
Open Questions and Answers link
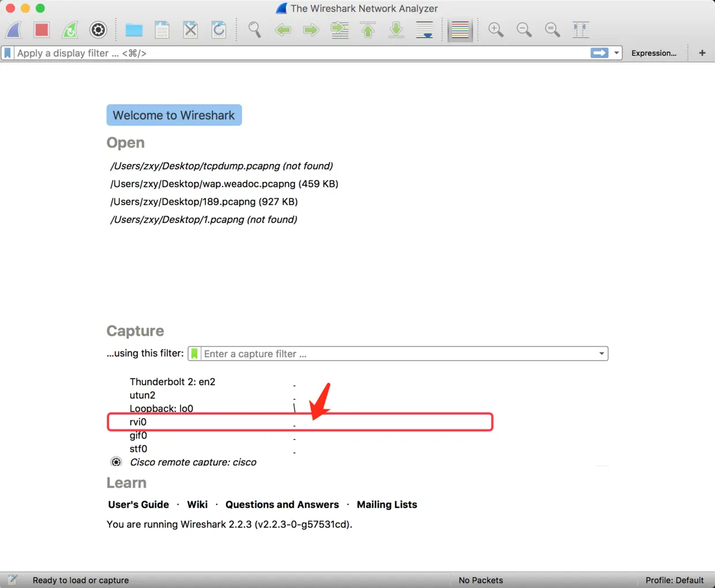(x=282, y=504)
